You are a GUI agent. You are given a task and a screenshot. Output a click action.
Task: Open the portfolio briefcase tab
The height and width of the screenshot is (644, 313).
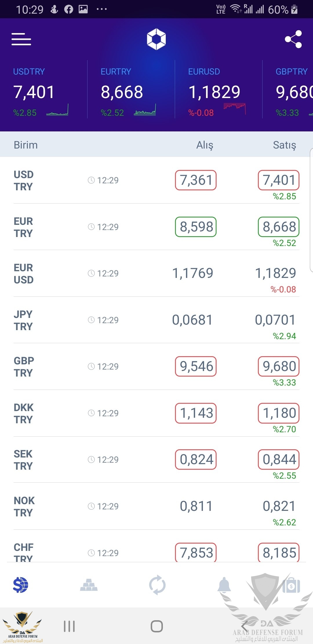click(x=291, y=585)
